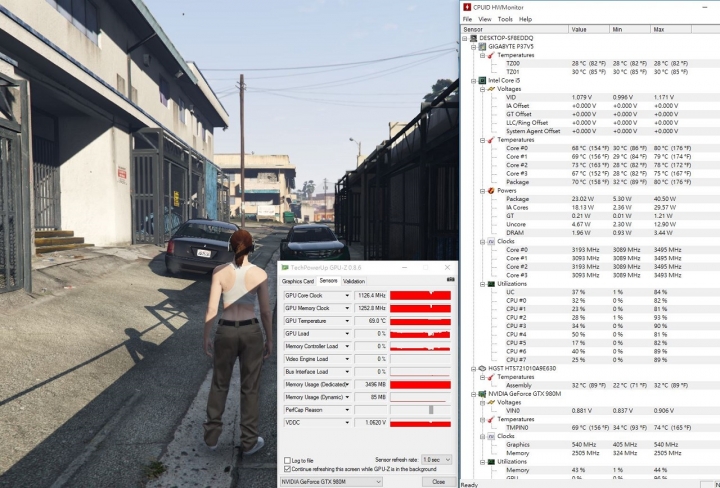The width and height of the screenshot is (720, 488).
Task: Click the DESKTOP-SF8EDDQ computer icon
Action: [x=473, y=38]
